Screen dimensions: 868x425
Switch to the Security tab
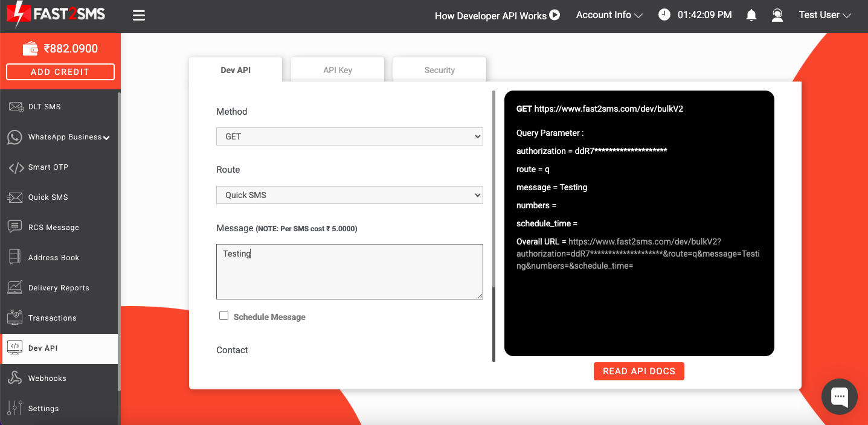(x=440, y=70)
